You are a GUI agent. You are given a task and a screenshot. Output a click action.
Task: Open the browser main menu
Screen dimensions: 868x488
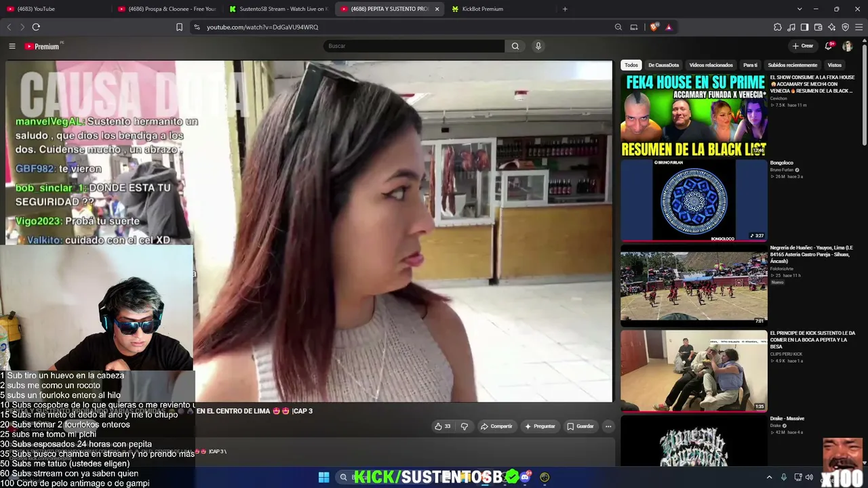point(859,27)
